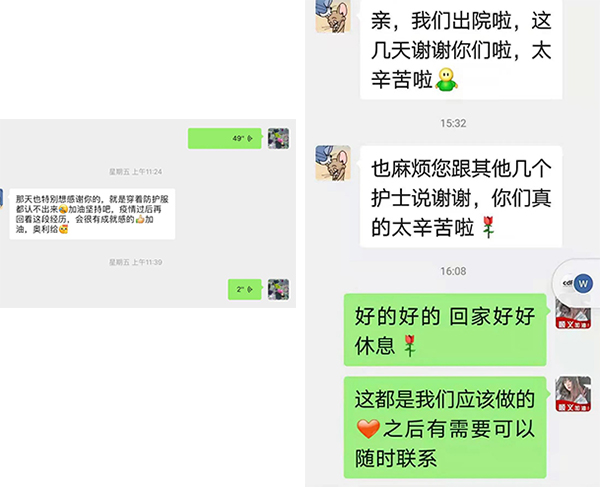Viewport: 600px width, 487px height.
Task: Click the 16:08 timestamp
Action: pyautogui.click(x=453, y=271)
